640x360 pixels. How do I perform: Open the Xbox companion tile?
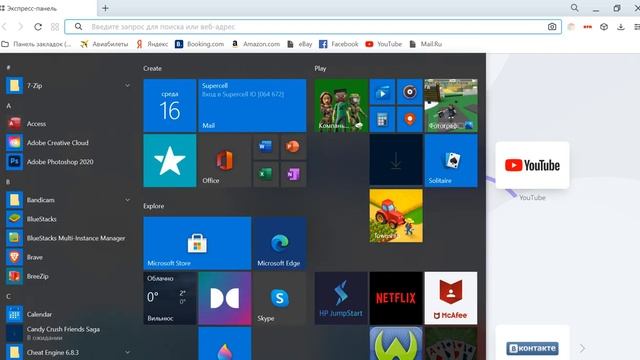tap(341, 106)
